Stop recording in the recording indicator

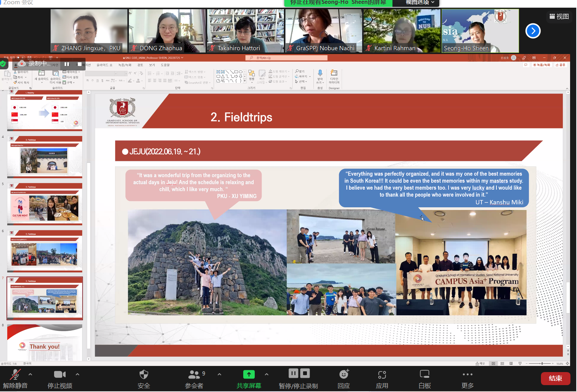(x=79, y=64)
